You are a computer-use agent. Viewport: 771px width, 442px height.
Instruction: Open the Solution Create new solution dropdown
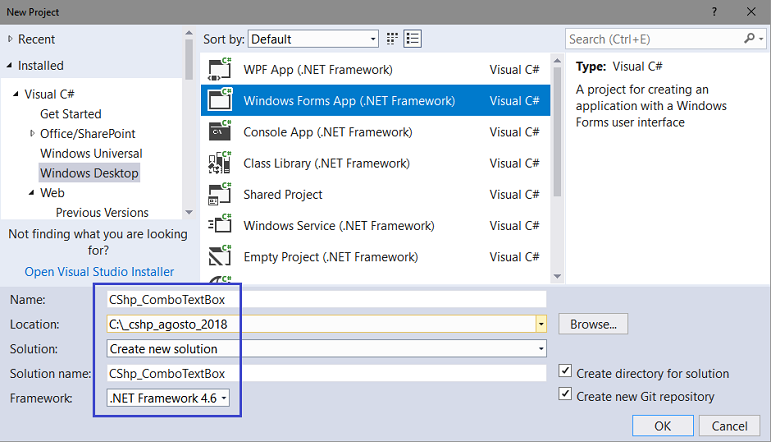click(x=326, y=349)
